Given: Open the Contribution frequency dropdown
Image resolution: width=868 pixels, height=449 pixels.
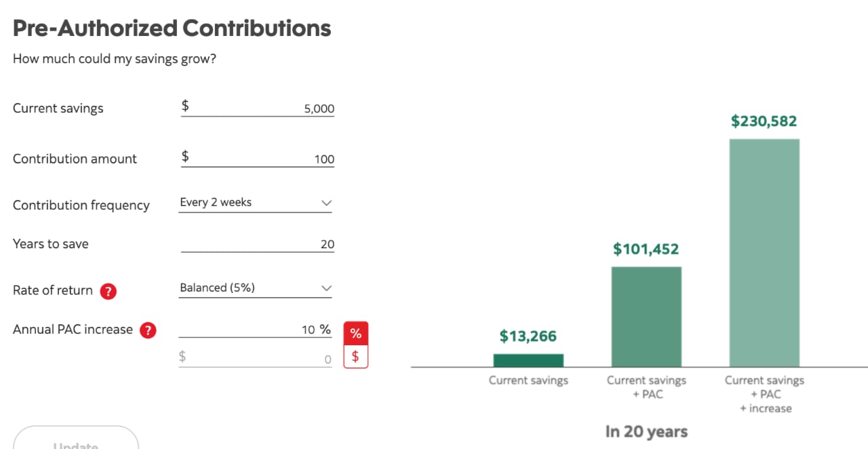Looking at the screenshot, I should click(x=325, y=203).
